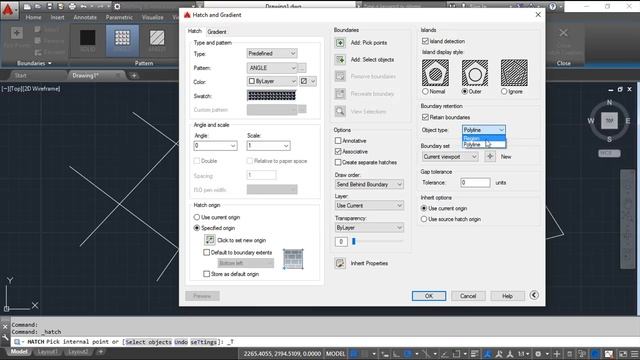Click the status bar customization menu icon
The width and height of the screenshot is (640, 360).
(x=635, y=354)
